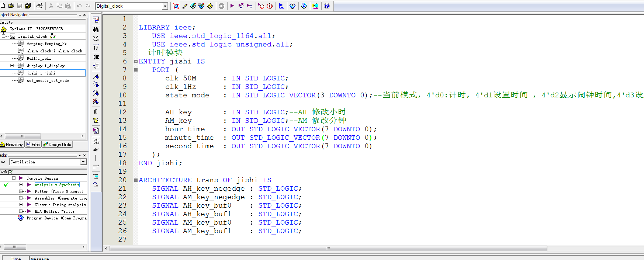Screen dimensions: 644x260
Task: Select Bell:i_Bell entity
Action: [39, 58]
